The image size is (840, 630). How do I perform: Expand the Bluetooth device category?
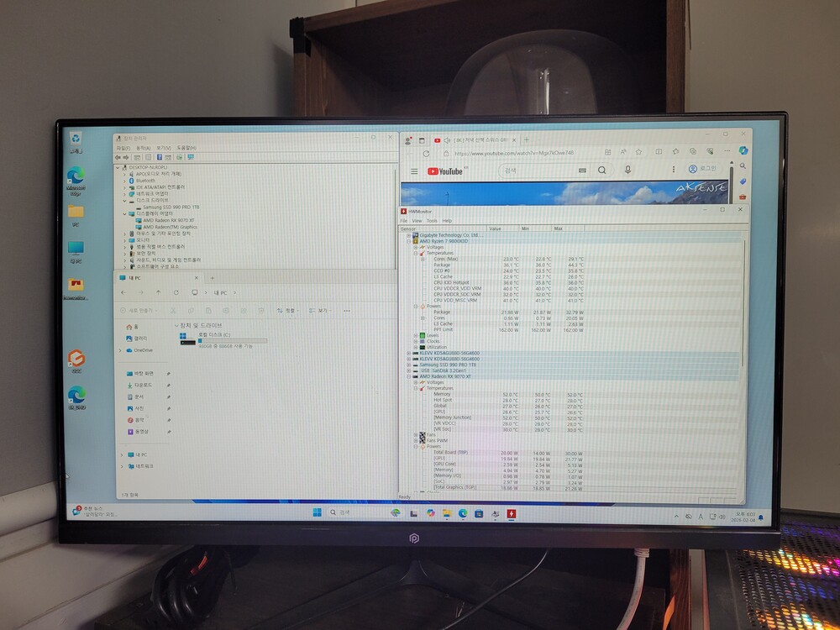click(126, 180)
